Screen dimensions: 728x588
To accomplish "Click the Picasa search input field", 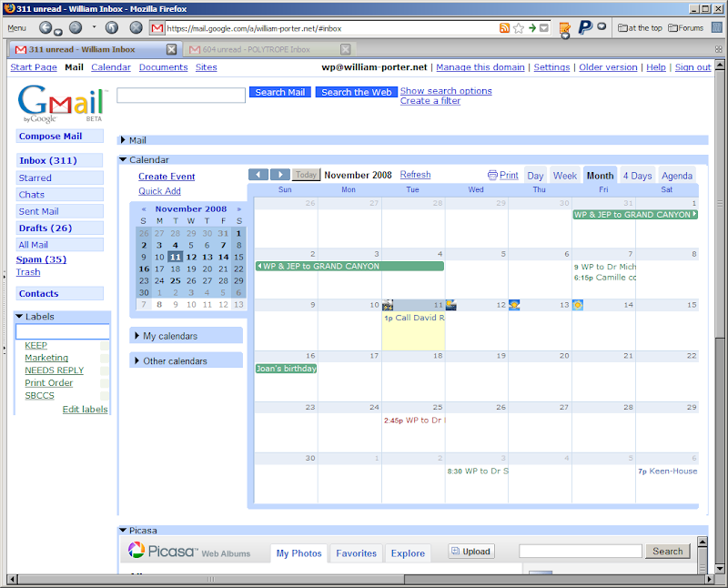I will coord(581,552).
